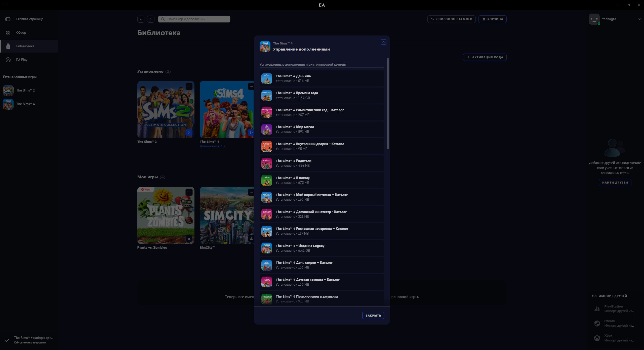Image resolution: width=644 pixels, height=350 pixels.
Task: Click The Sims 2 cover thumbnail
Action: point(166,109)
